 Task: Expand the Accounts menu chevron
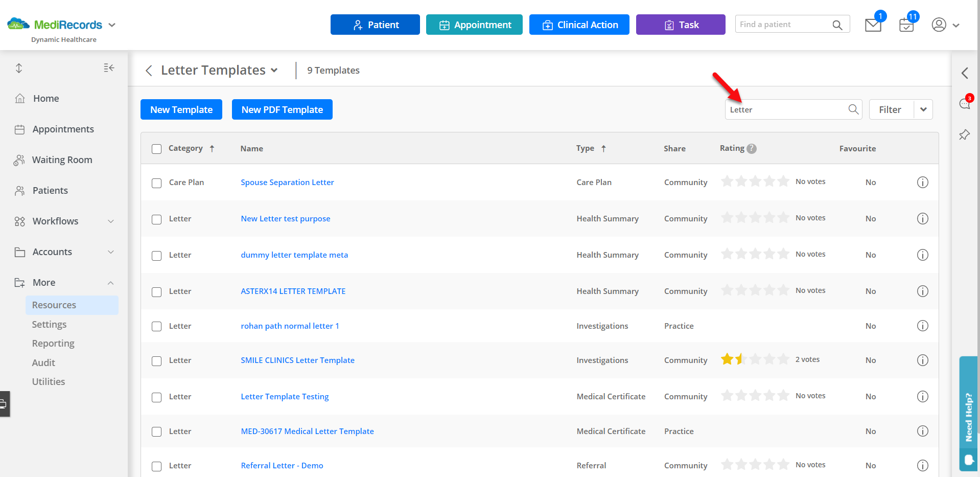coord(111,252)
